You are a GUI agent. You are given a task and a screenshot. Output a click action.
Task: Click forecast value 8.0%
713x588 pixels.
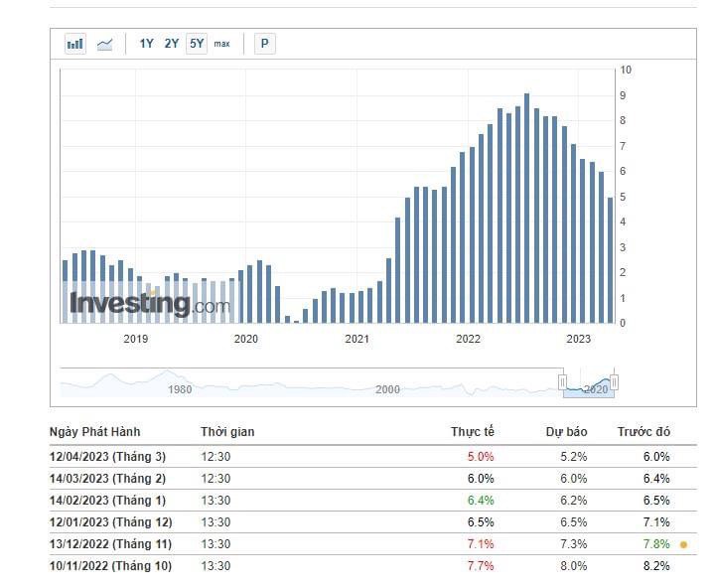coord(574,566)
